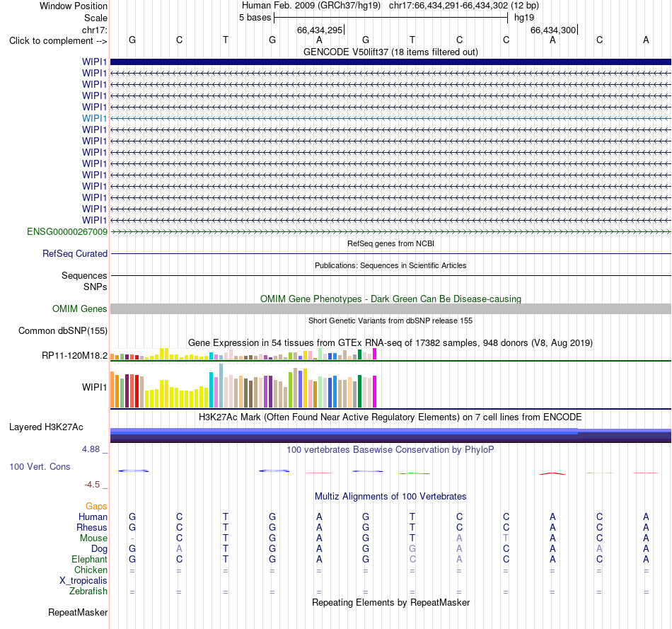Click the 'chr17:66,434,291-66,434,302 (12 bp)' text
Viewport: 672px width, 629px height.
pos(464,6)
